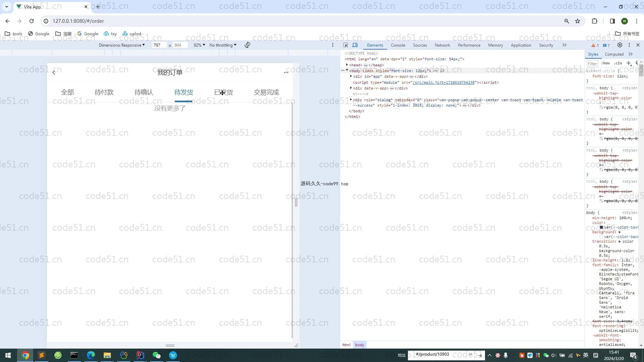This screenshot has width=644, height=362.
Task: Open a new browser tab
Action: [x=98, y=7]
